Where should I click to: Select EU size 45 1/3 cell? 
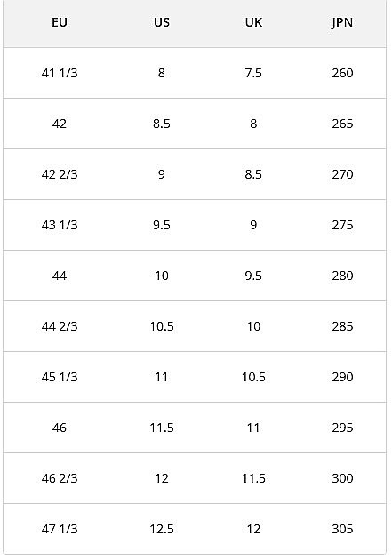tap(60, 377)
